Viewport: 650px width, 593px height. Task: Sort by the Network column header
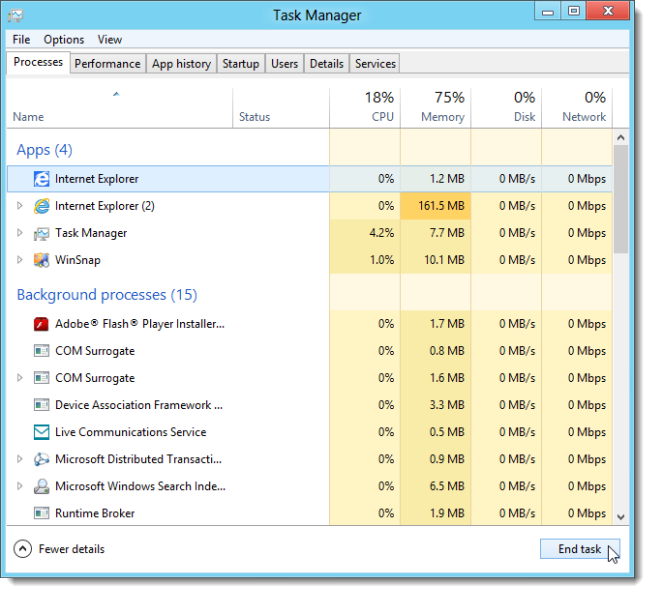pos(577,108)
